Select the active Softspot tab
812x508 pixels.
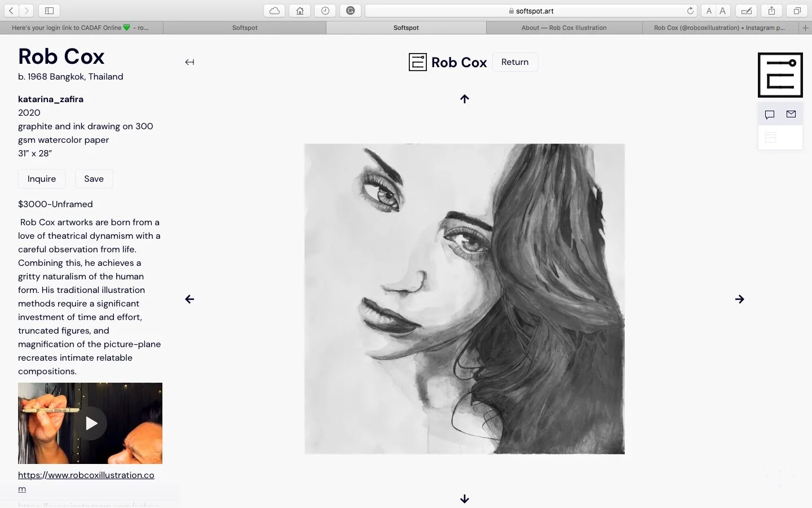pos(406,27)
